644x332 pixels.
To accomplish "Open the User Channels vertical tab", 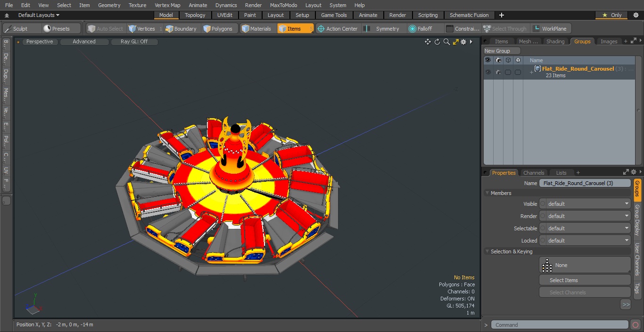I will tap(637, 259).
